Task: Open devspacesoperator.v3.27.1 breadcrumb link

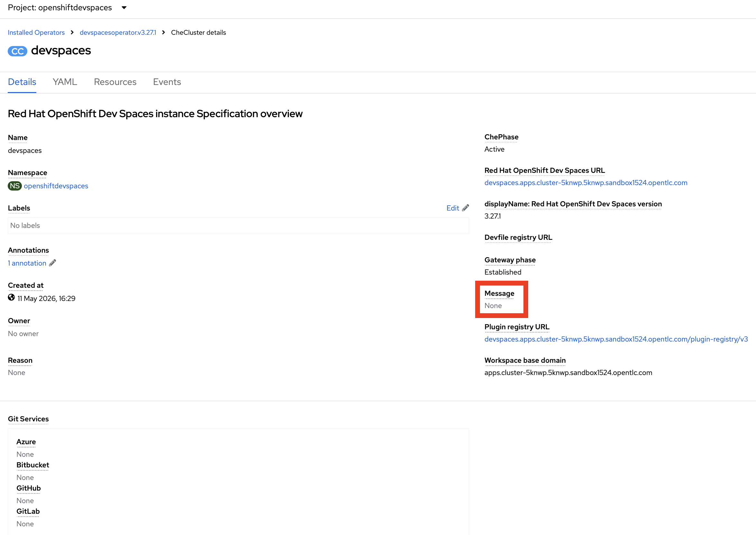Action: (x=118, y=32)
